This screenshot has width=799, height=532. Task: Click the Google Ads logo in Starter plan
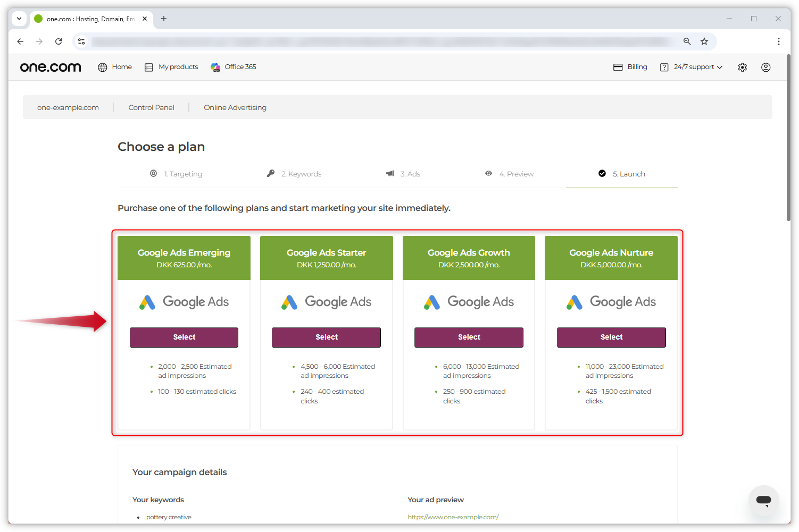click(x=327, y=302)
